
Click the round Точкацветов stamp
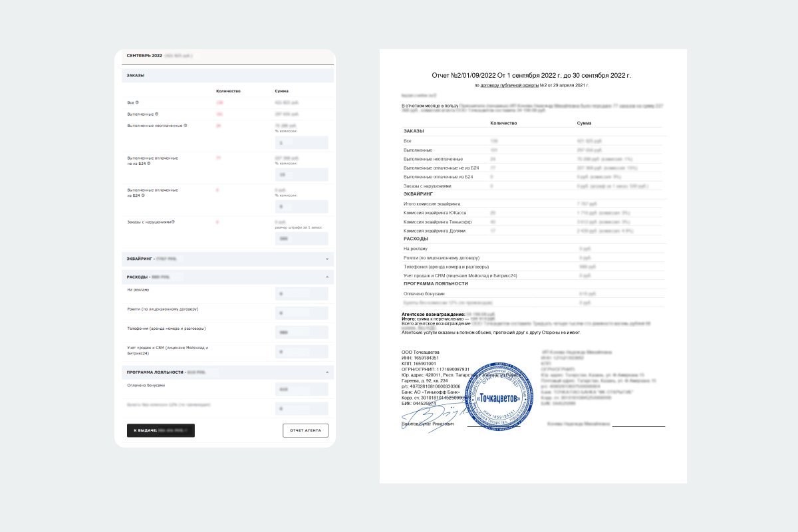coord(499,397)
